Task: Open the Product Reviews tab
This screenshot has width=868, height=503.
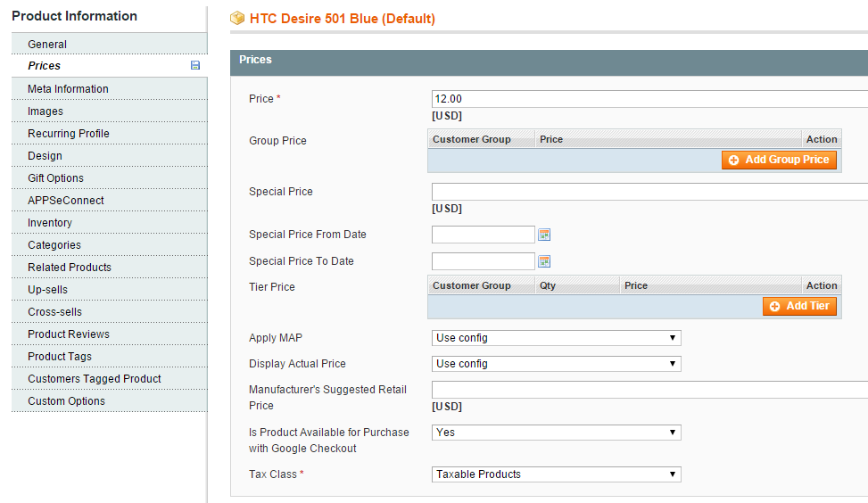Action: click(x=110, y=334)
